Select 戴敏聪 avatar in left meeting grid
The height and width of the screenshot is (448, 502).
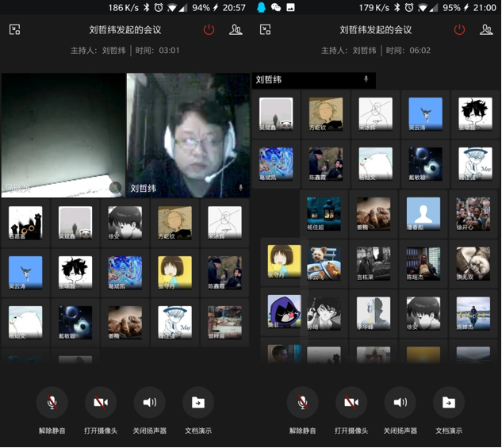[x=75, y=322]
